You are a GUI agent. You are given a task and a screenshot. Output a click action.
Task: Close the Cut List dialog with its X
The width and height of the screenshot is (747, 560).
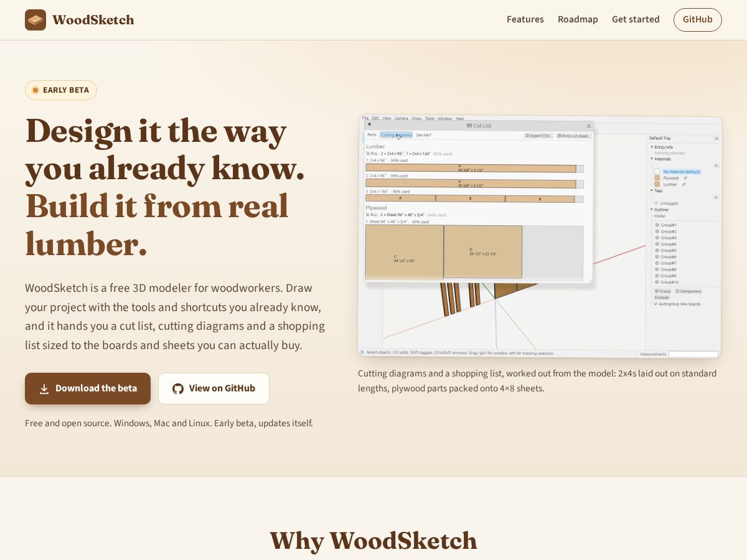pyautogui.click(x=588, y=126)
